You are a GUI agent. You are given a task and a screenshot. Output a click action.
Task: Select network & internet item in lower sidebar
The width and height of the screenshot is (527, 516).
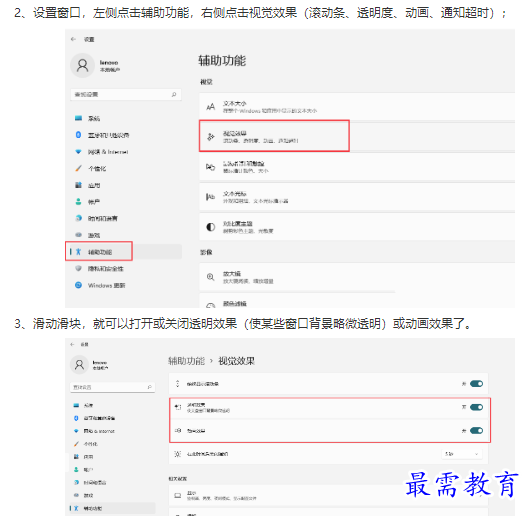pos(112,431)
